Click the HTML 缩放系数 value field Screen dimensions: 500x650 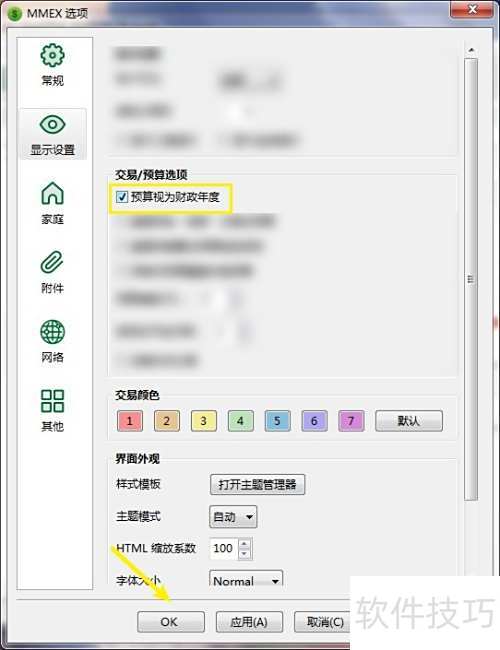(224, 548)
